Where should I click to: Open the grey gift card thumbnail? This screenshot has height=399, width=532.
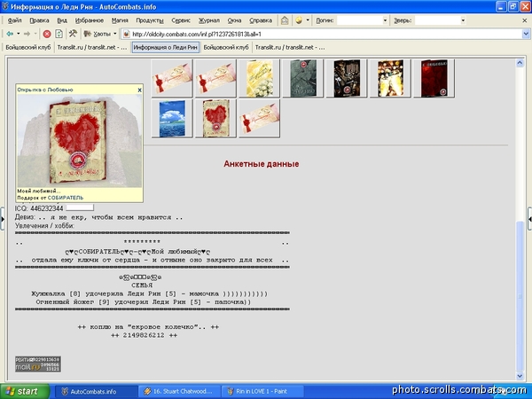tap(303, 78)
